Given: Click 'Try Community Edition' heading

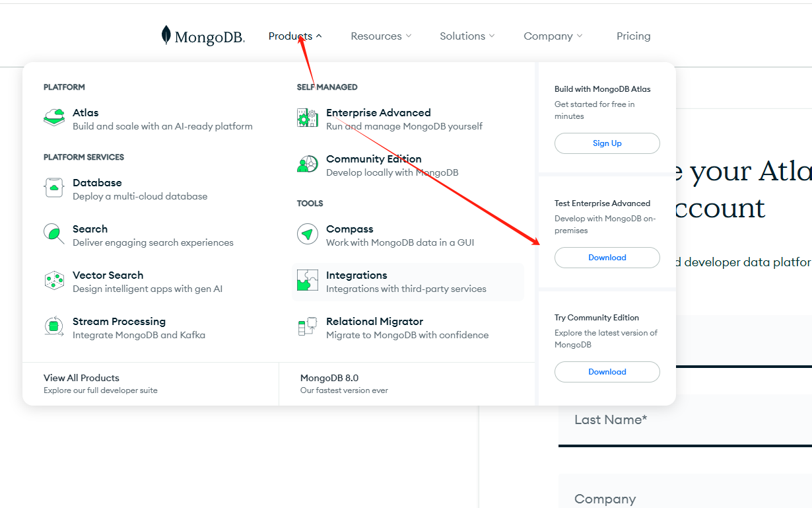Looking at the screenshot, I should 597,318.
